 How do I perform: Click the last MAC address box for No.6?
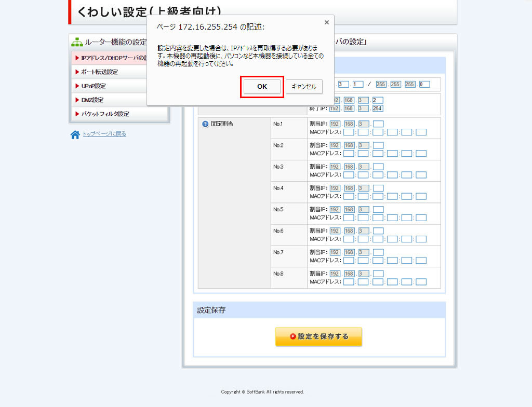(x=421, y=239)
